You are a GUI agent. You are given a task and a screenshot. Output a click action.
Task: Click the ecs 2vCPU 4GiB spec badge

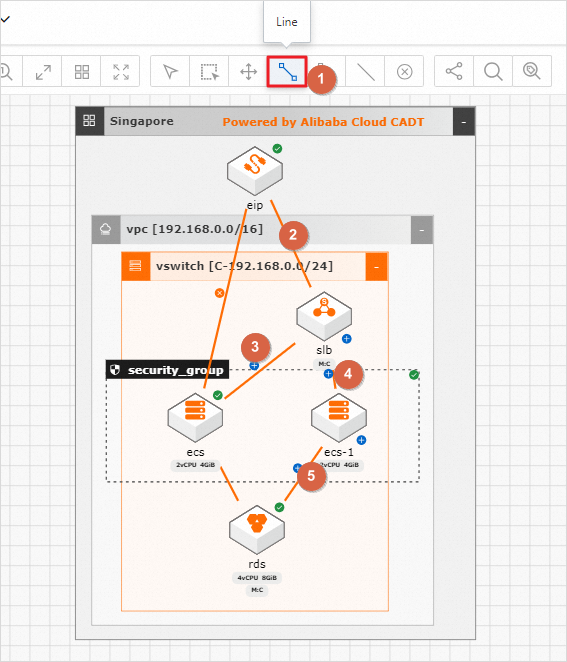(x=195, y=465)
